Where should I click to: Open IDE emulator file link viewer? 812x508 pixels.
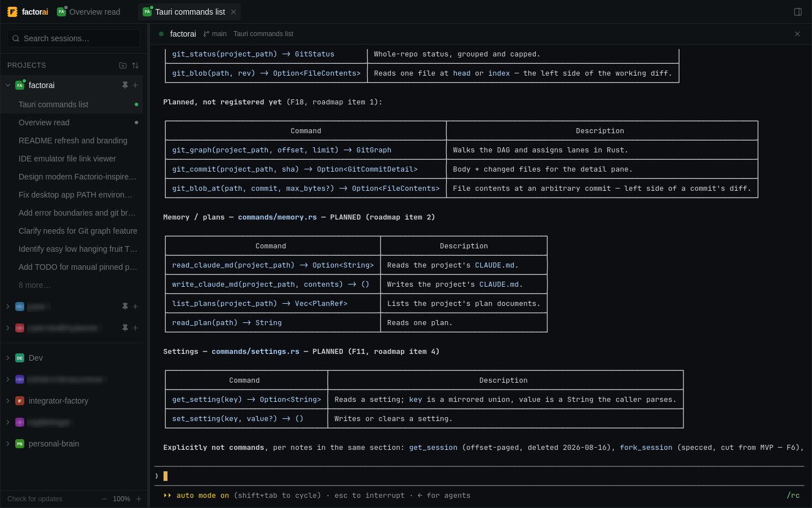coord(72,159)
